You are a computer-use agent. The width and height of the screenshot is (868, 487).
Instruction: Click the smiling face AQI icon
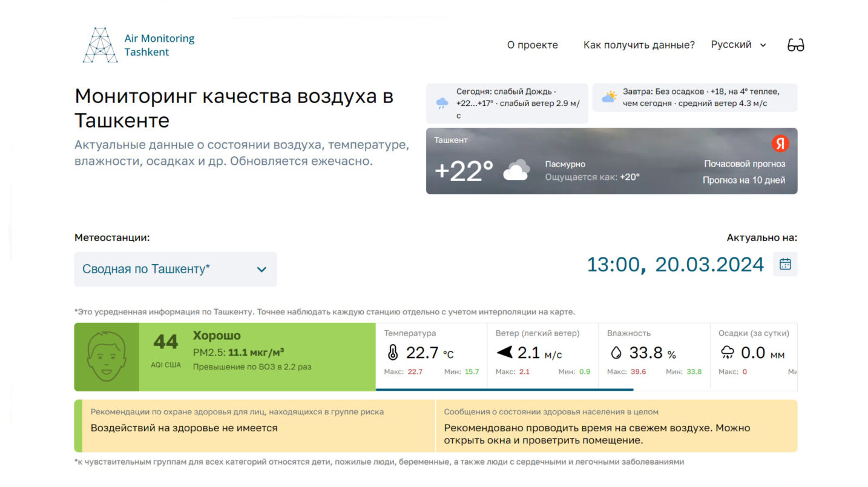[x=107, y=357]
